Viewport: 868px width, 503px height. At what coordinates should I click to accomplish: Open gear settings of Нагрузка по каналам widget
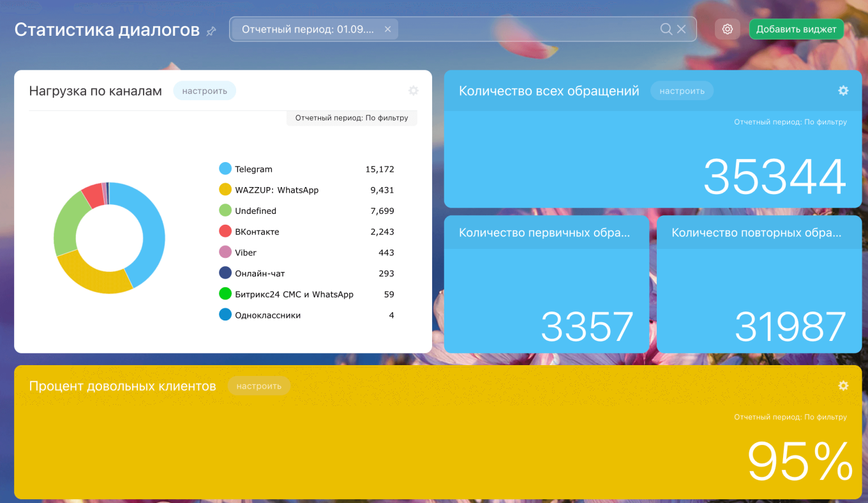413,91
